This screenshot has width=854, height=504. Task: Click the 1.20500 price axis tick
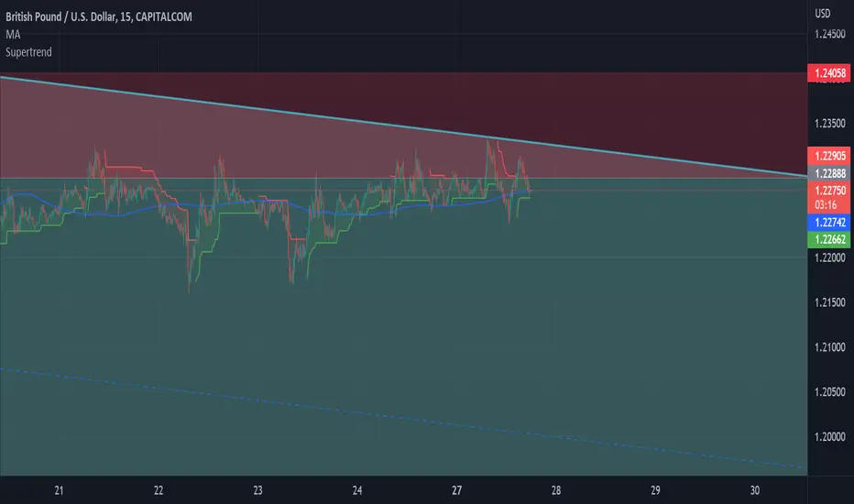point(830,392)
